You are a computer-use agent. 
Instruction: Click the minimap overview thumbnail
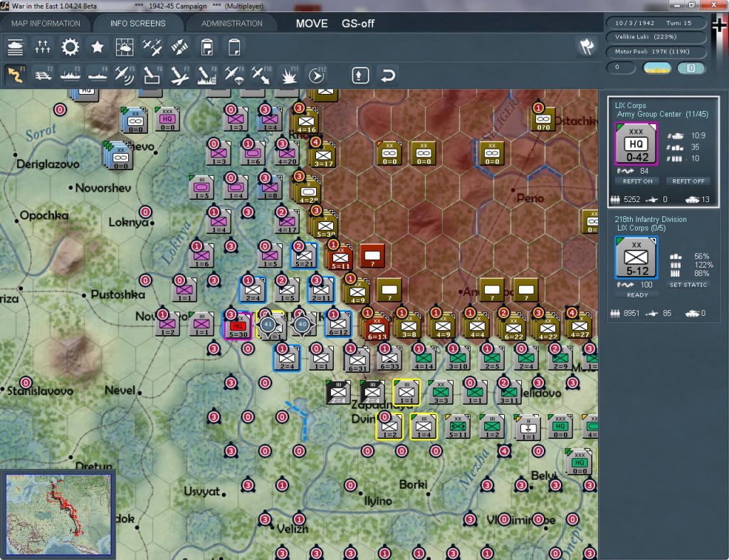(58, 514)
